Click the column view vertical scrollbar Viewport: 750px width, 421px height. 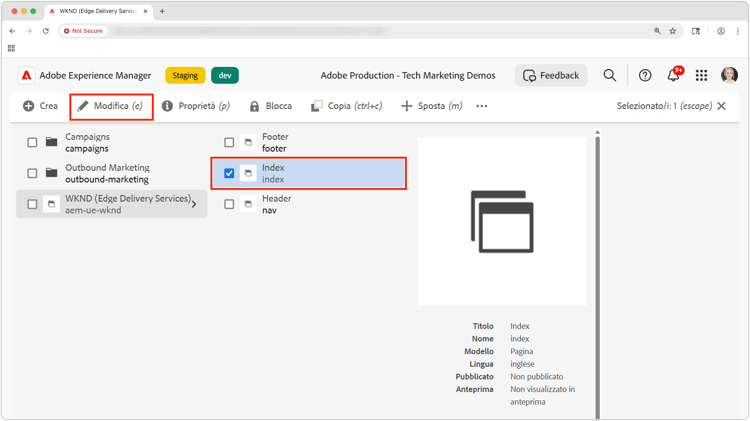[x=597, y=275]
